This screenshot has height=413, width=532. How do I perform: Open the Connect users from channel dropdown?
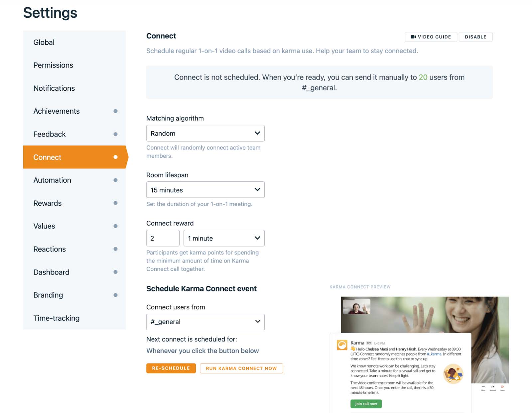(x=205, y=322)
